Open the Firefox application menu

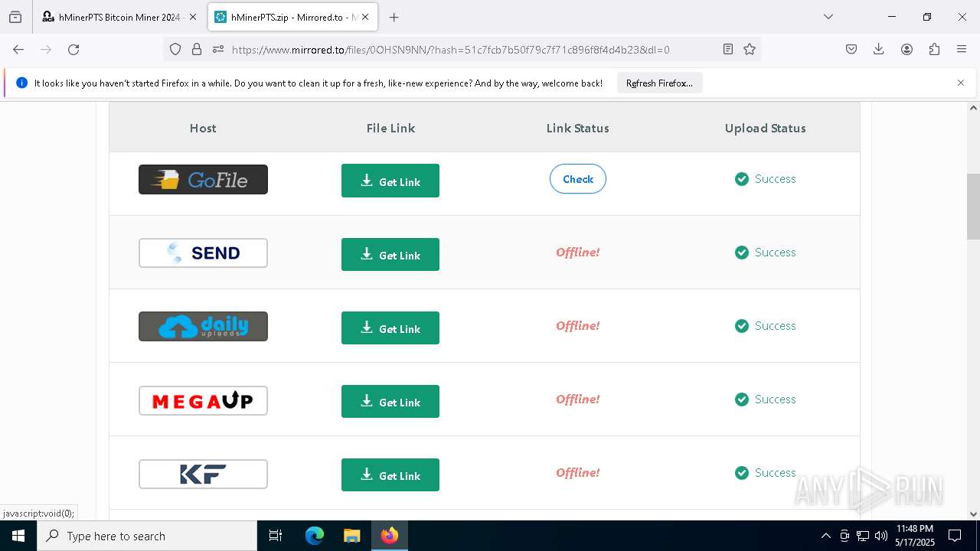coord(962,49)
